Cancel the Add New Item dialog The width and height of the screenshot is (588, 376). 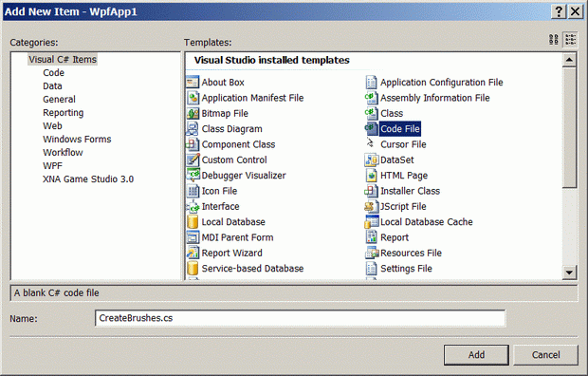pos(545,355)
